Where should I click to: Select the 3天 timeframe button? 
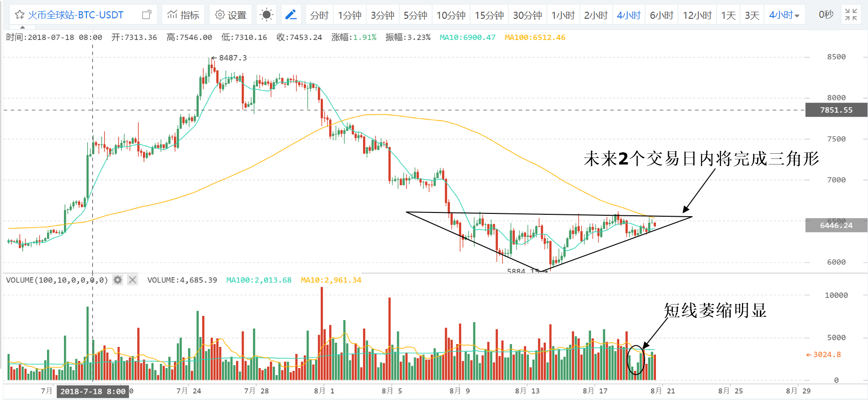coord(752,15)
